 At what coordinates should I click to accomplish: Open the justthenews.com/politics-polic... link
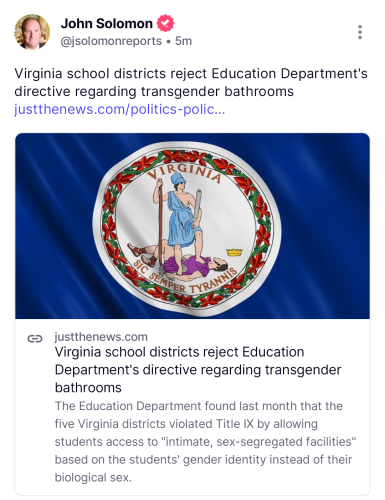pos(120,109)
